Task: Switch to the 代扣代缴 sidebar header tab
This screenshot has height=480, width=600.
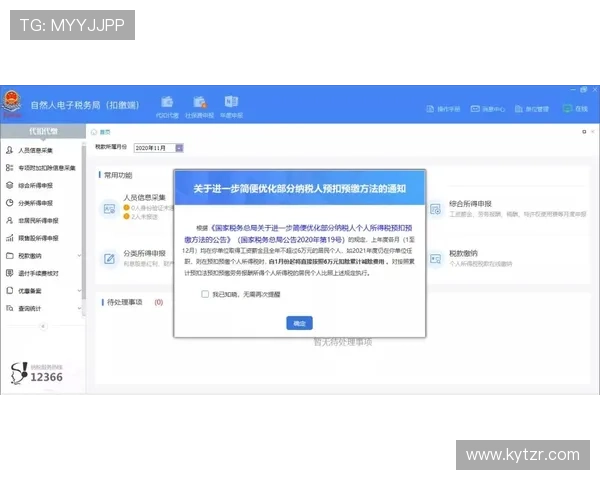Action: 43,131
